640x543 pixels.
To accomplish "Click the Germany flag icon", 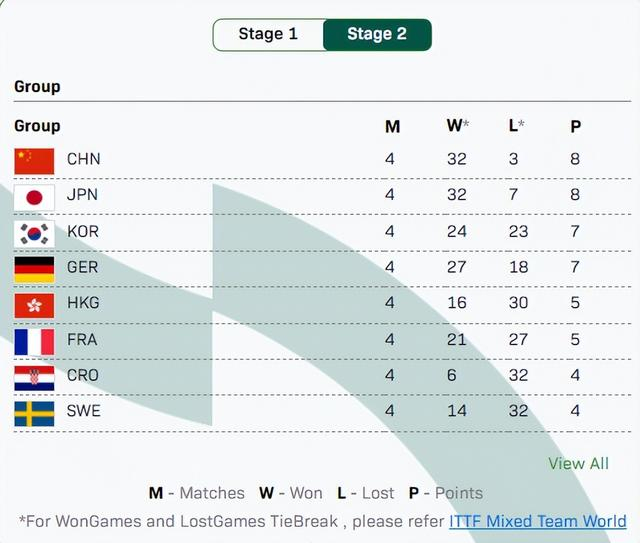I will click(34, 268).
